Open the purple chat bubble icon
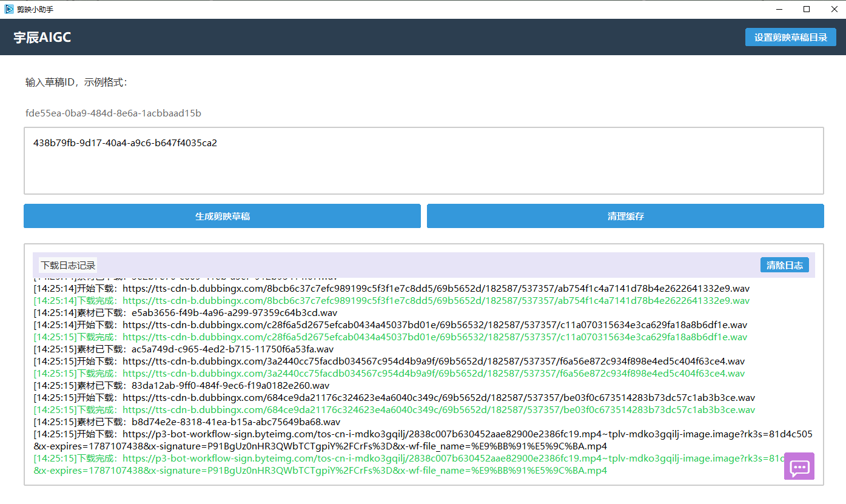Viewport: 846px width, 504px height. coord(799,466)
